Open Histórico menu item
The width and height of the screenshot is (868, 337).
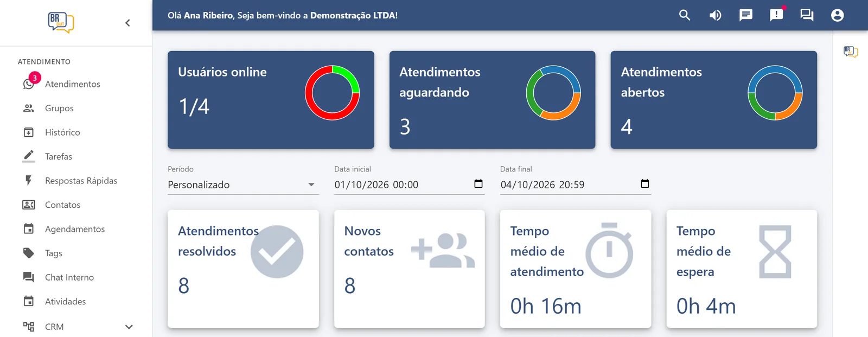coord(62,132)
